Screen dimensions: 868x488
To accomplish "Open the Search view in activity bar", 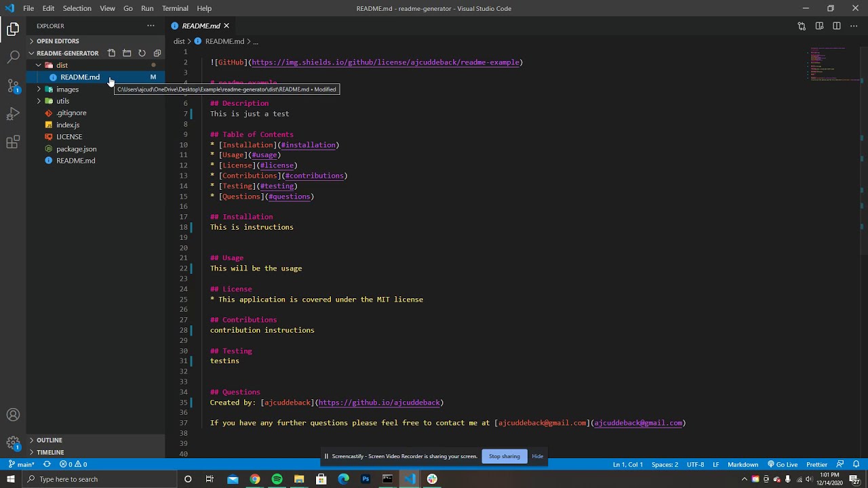I will (x=13, y=57).
